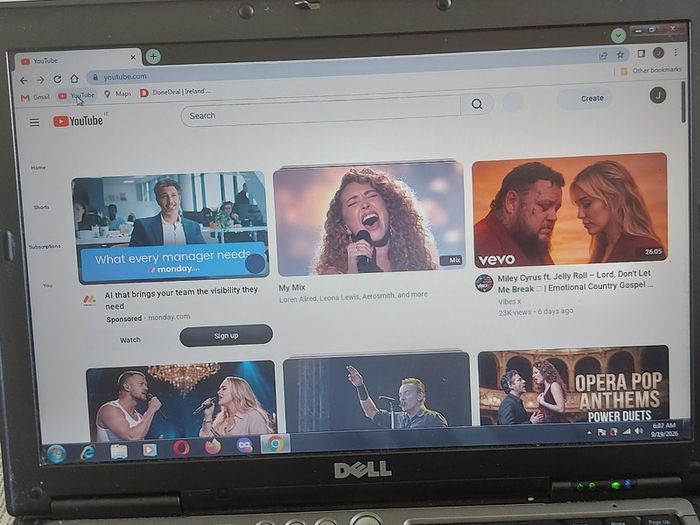Close the YouTube browser tab
Image resolution: width=700 pixels, height=525 pixels.
133,57
